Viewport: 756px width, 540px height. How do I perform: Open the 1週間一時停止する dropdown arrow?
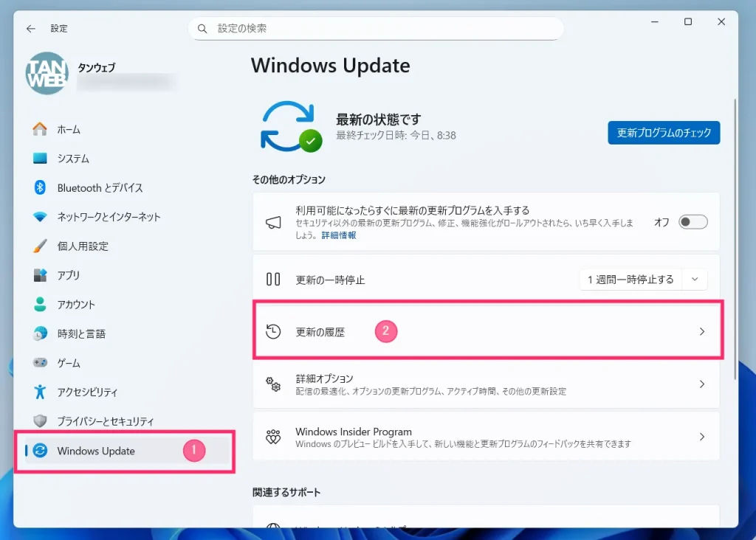point(695,280)
